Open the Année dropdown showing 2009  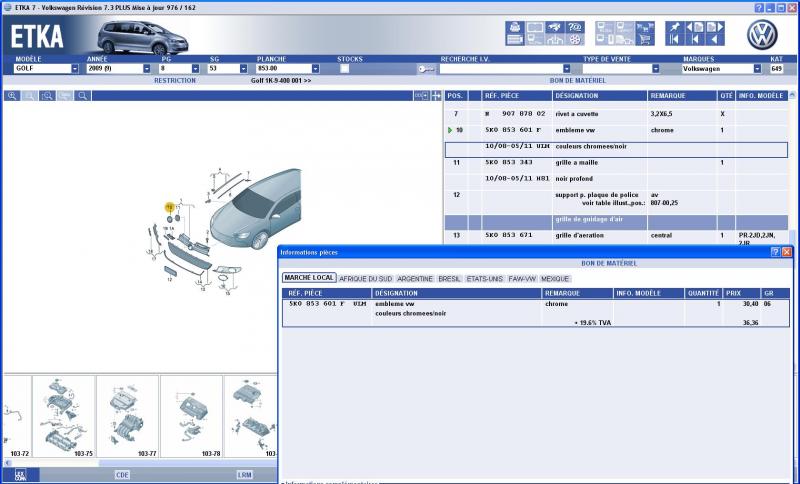(x=147, y=69)
